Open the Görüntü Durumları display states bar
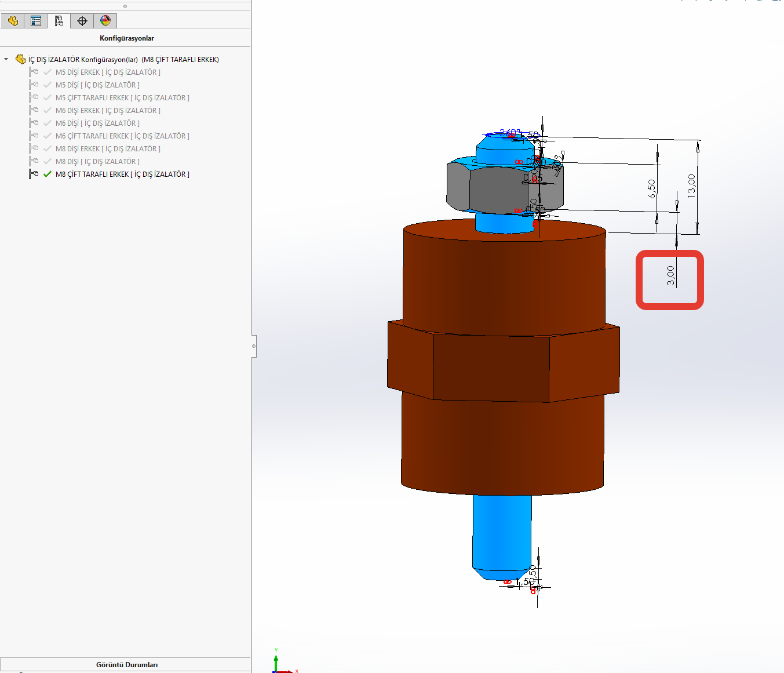The height and width of the screenshot is (673, 784). click(126, 664)
